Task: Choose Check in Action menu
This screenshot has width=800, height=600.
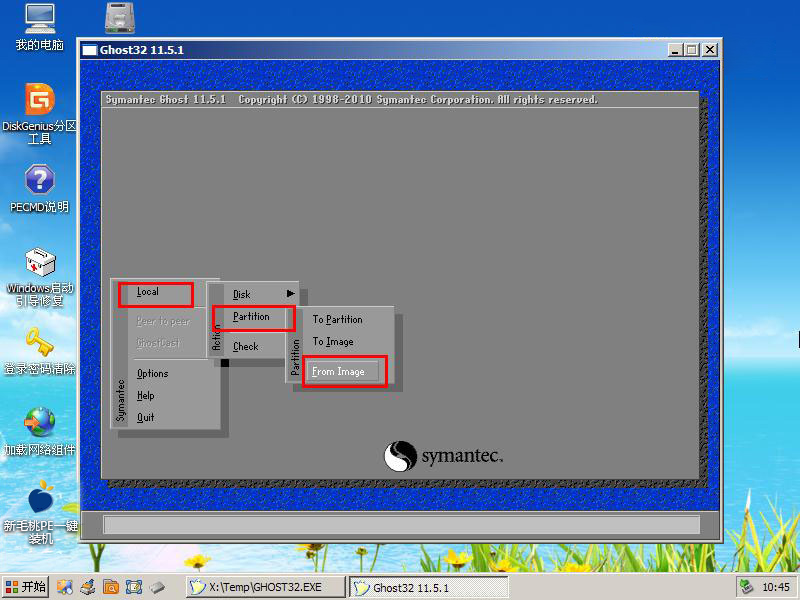Action: (246, 346)
